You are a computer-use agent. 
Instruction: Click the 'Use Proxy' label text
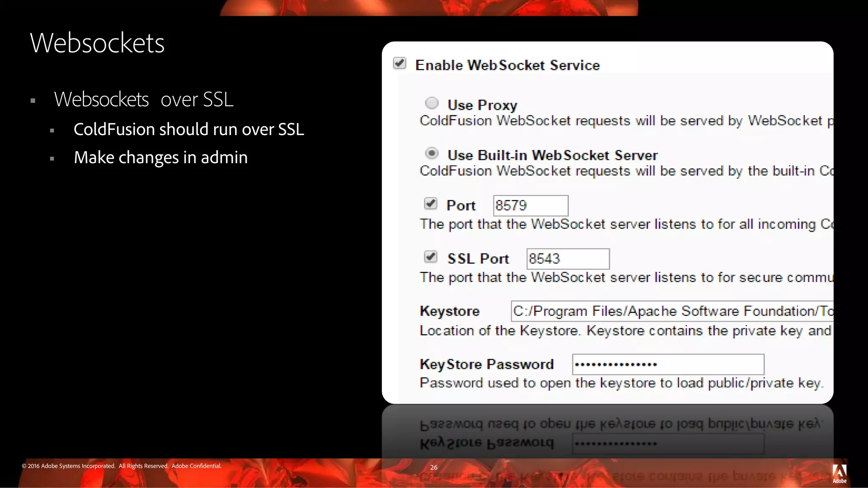coord(482,105)
